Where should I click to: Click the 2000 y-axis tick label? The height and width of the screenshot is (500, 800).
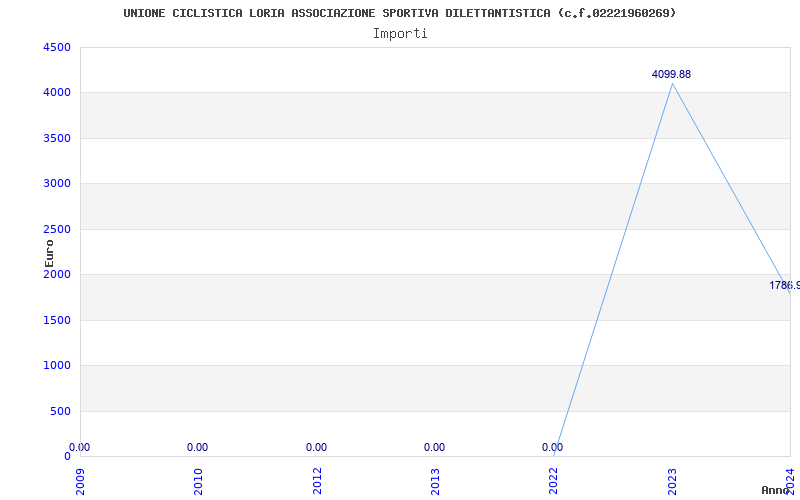[57, 274]
